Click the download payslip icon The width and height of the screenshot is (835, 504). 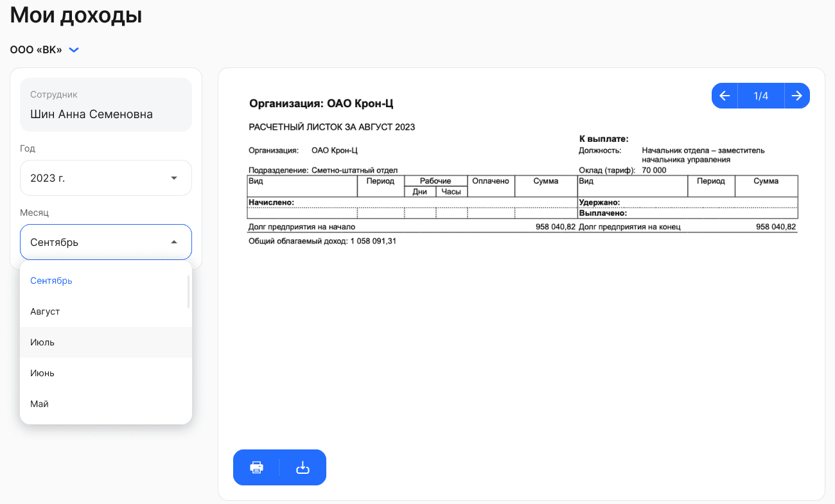303,467
